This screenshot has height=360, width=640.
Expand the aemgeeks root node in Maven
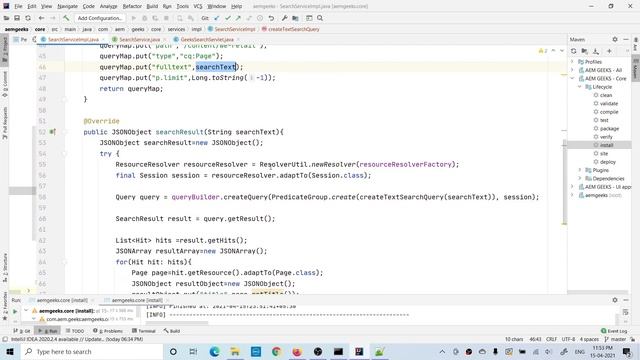coord(572,195)
